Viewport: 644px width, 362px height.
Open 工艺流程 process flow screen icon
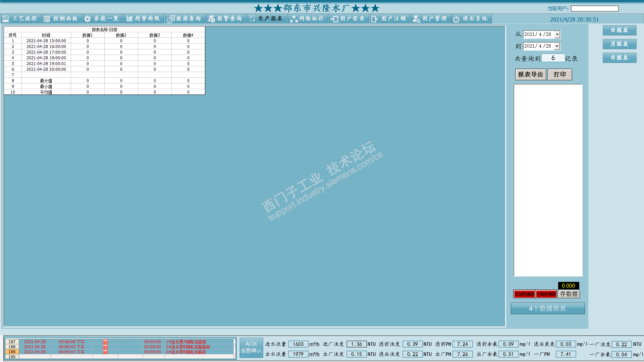pyautogui.click(x=6, y=19)
